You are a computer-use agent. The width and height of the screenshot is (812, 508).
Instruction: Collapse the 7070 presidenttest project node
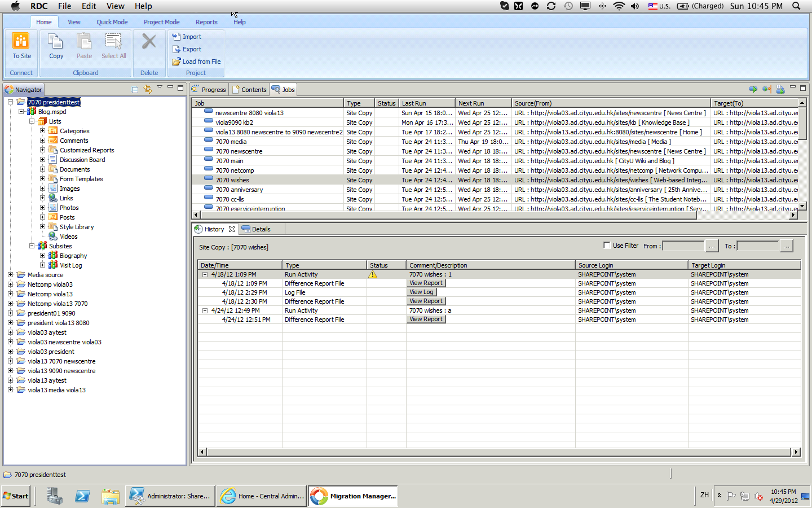[x=10, y=102]
